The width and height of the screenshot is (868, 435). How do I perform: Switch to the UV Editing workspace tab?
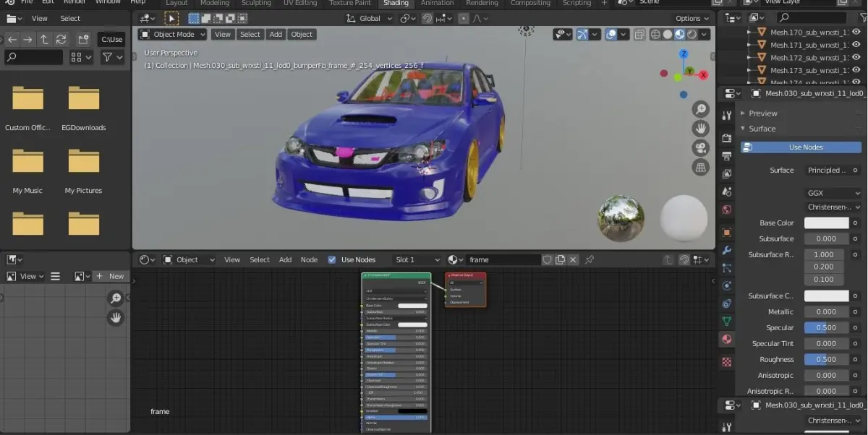[299, 3]
